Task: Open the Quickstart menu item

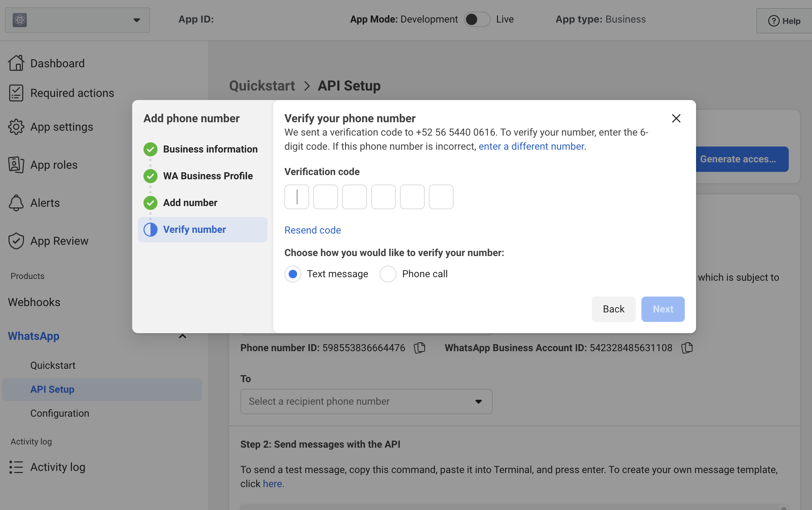Action: 53,365
